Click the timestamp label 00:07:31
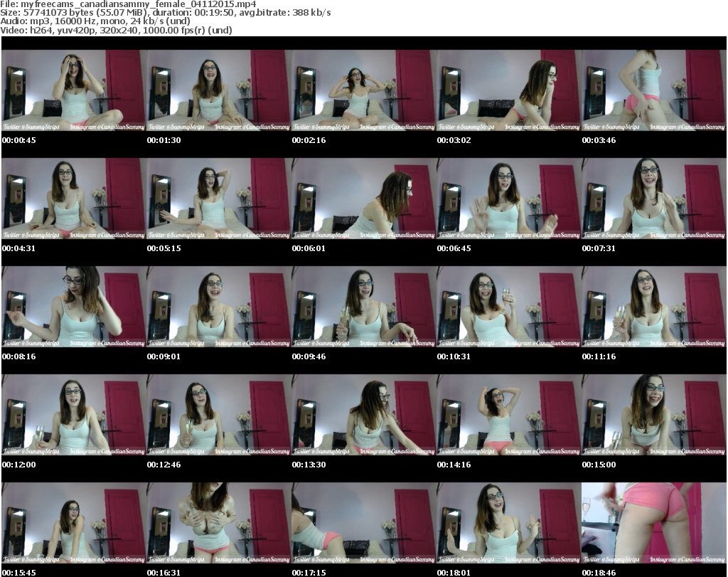Viewport: 728px width, 577px height. [x=599, y=248]
